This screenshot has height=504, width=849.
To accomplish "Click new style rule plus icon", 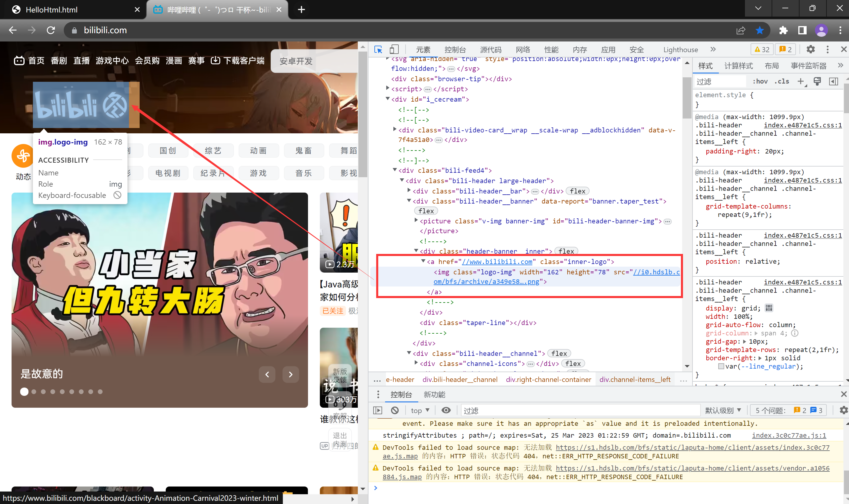I will [801, 81].
